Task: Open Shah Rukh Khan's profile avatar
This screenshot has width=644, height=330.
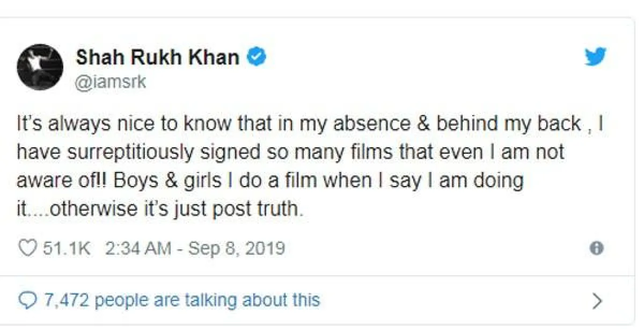Action: pos(40,67)
